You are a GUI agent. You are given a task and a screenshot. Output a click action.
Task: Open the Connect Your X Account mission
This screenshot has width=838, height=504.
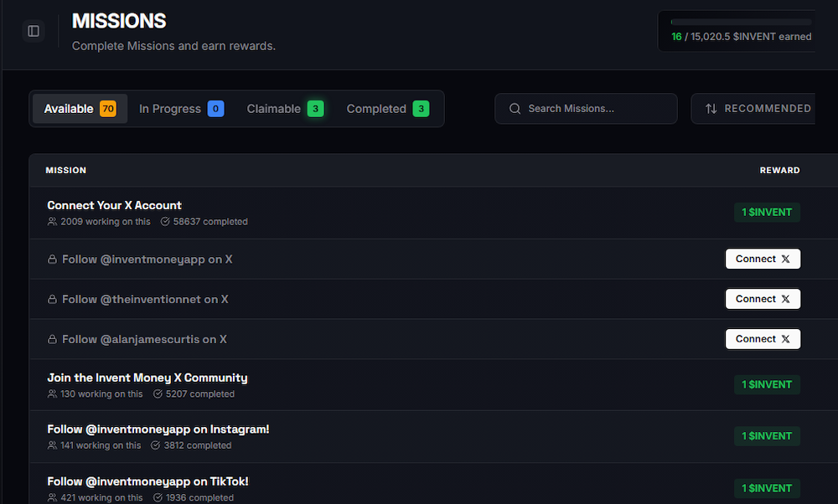point(114,205)
